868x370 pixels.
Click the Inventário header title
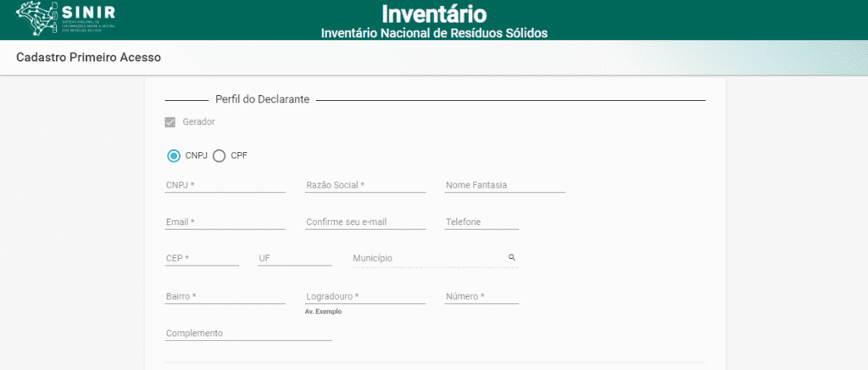pyautogui.click(x=434, y=14)
